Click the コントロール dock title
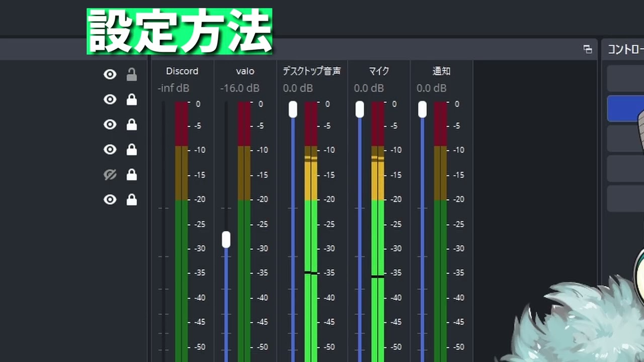Viewport: 644px width, 362px height. pos(626,49)
